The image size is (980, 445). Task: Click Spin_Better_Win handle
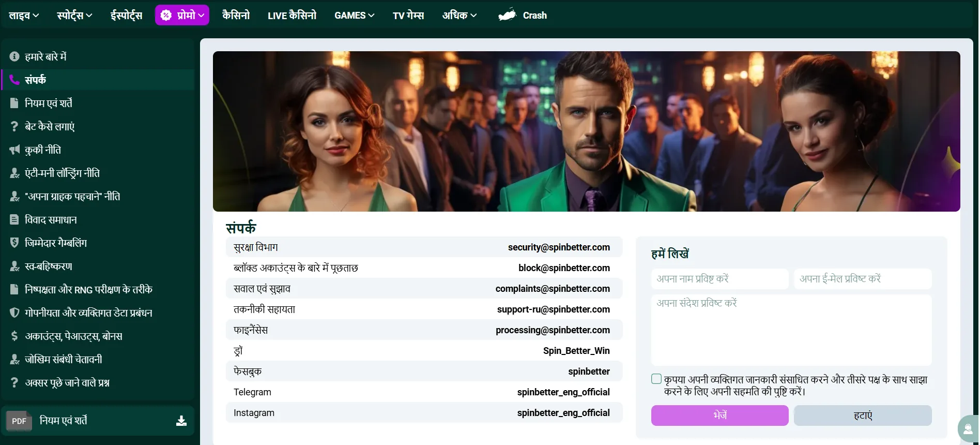coord(576,351)
